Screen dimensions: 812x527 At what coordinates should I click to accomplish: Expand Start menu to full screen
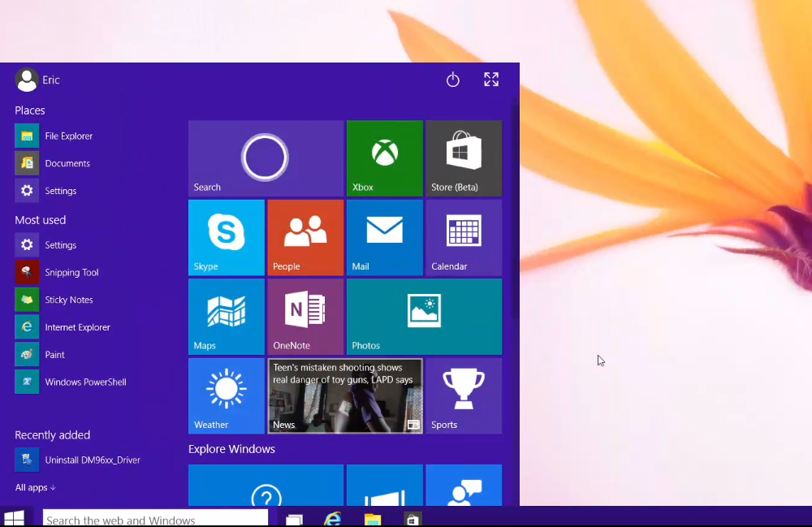pyautogui.click(x=491, y=80)
